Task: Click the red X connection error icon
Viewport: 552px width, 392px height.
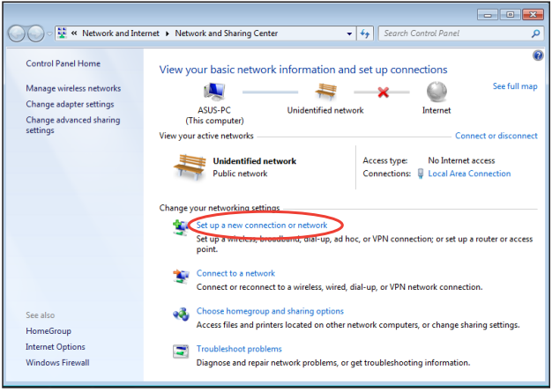Action: [383, 92]
